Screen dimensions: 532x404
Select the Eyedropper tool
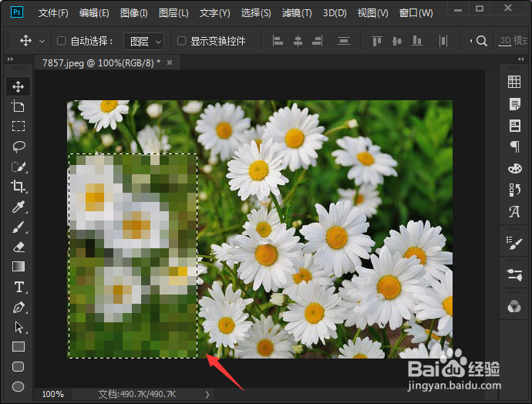pos(19,207)
